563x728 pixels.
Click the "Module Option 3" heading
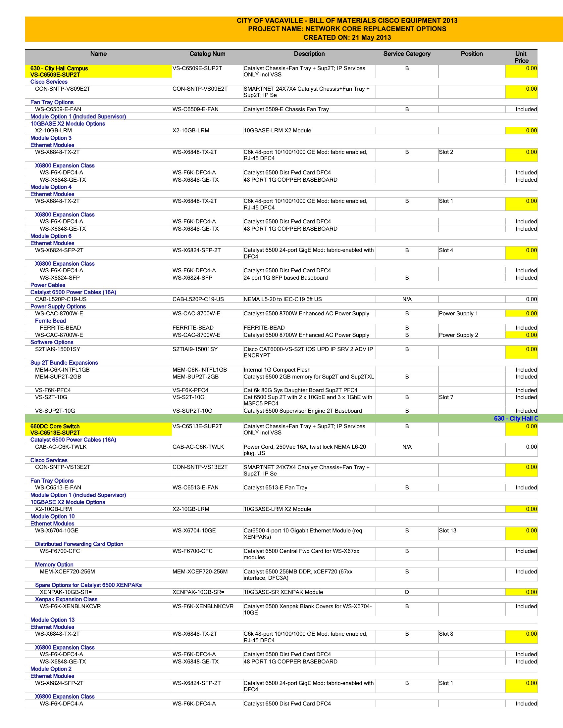(51, 138)
